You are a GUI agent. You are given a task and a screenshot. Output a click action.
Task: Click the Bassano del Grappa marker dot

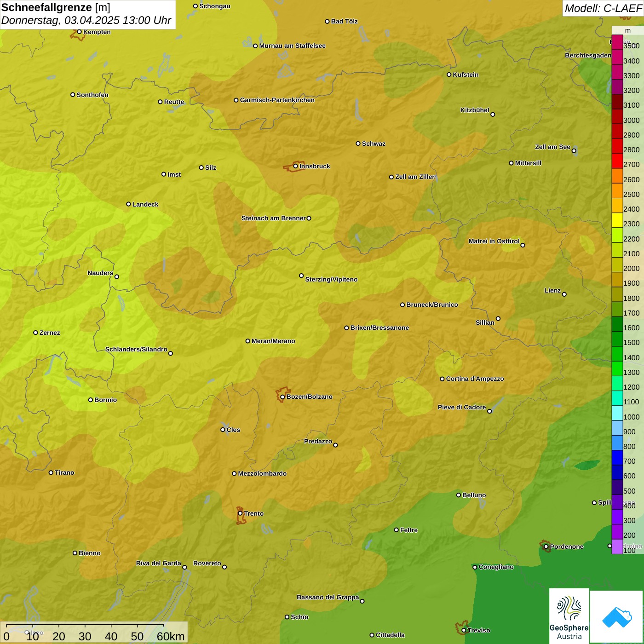pyautogui.click(x=362, y=601)
